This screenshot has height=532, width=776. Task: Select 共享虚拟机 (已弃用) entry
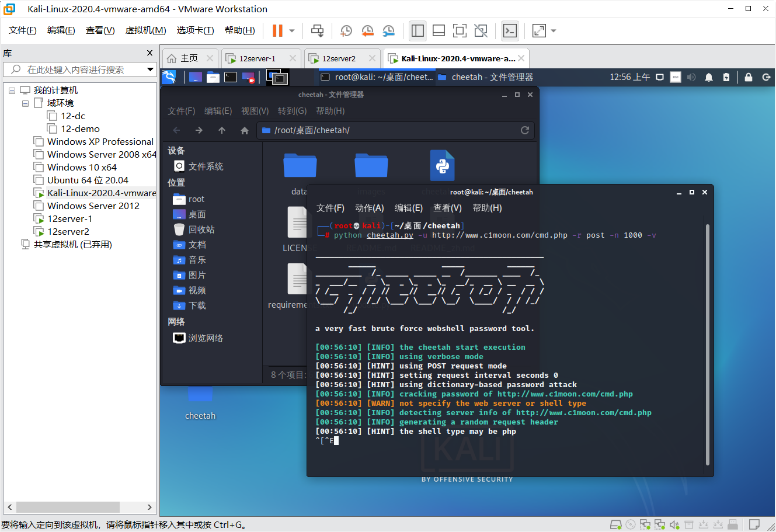[72, 245]
